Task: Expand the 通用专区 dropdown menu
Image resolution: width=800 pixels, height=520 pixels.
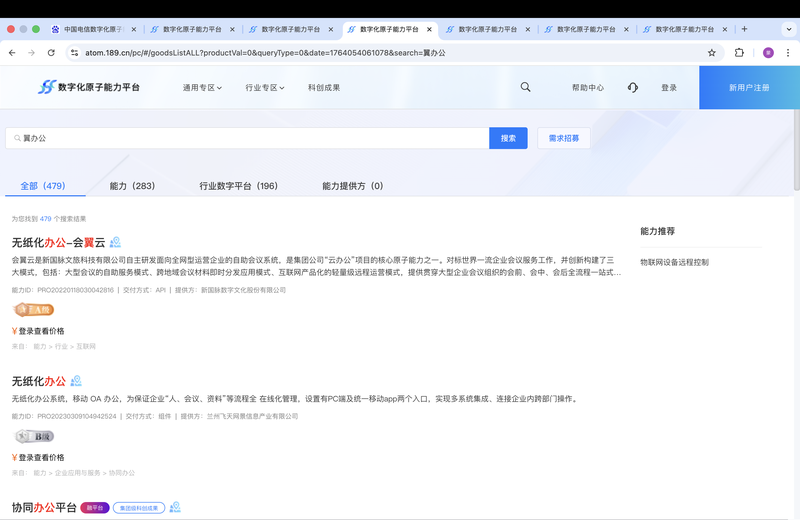Action: 203,87
